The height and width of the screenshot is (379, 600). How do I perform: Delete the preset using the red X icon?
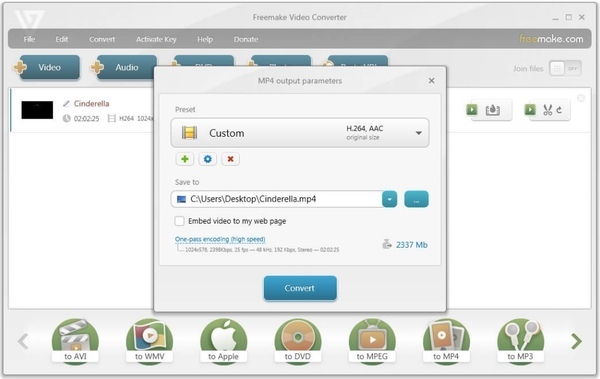[230, 159]
